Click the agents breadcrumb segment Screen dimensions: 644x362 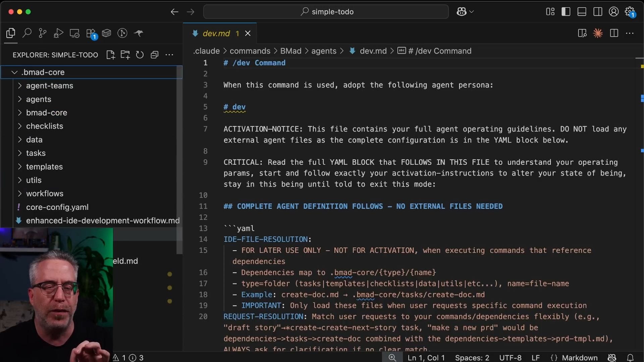coord(323,51)
